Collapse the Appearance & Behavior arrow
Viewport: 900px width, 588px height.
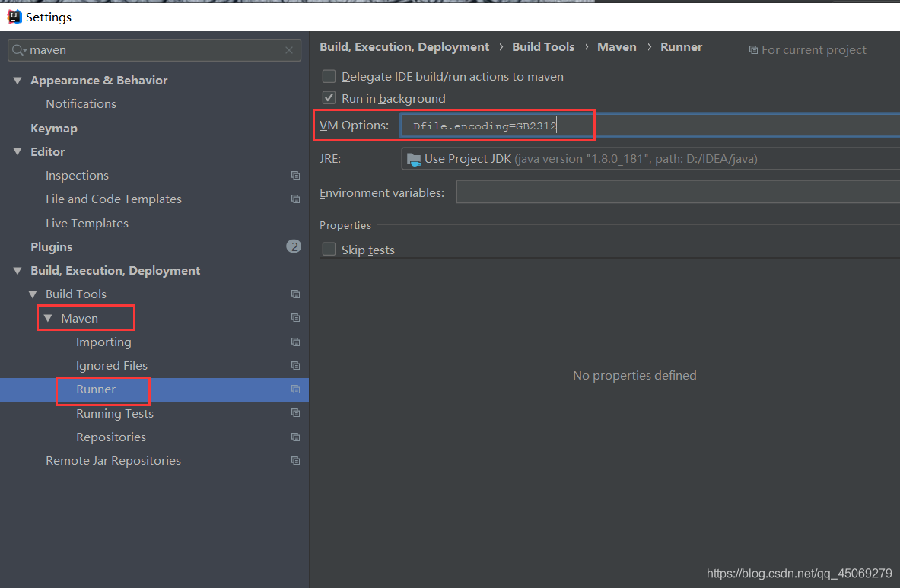click(17, 81)
